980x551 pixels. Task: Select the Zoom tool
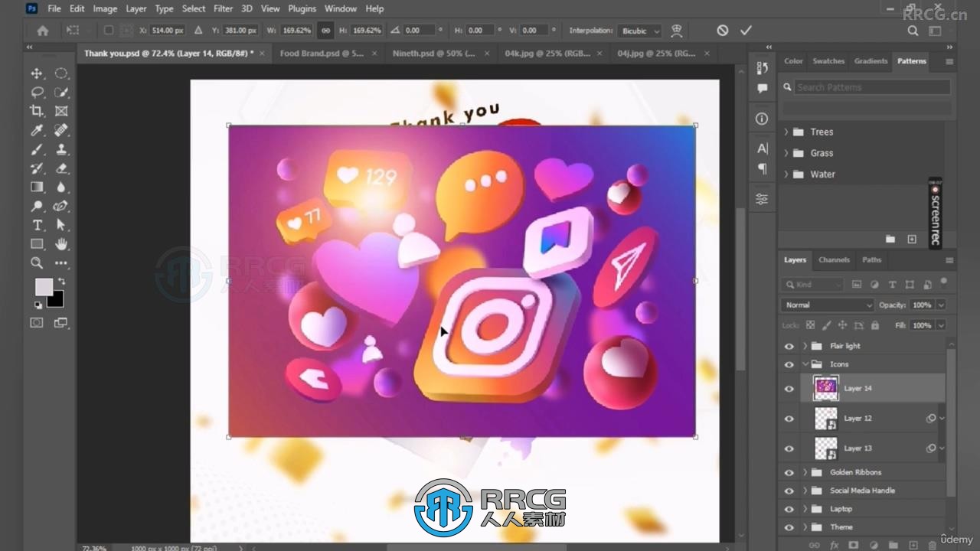37,262
